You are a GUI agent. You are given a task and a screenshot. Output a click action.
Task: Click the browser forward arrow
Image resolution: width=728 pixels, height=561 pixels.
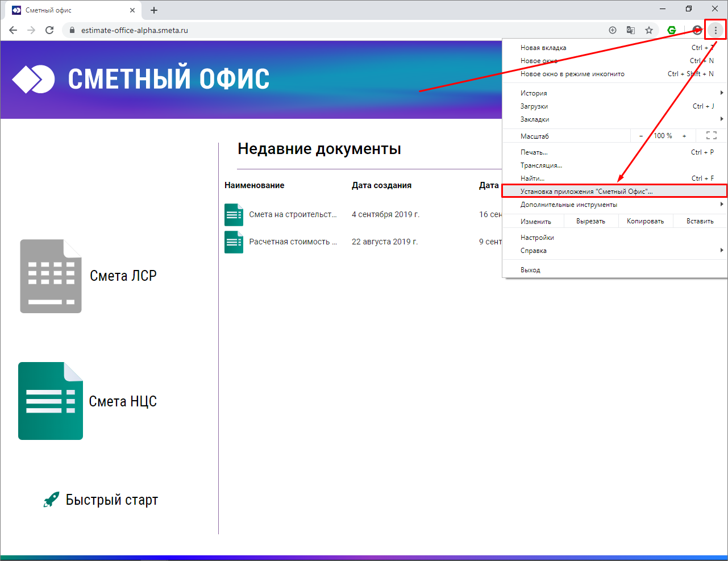click(31, 30)
